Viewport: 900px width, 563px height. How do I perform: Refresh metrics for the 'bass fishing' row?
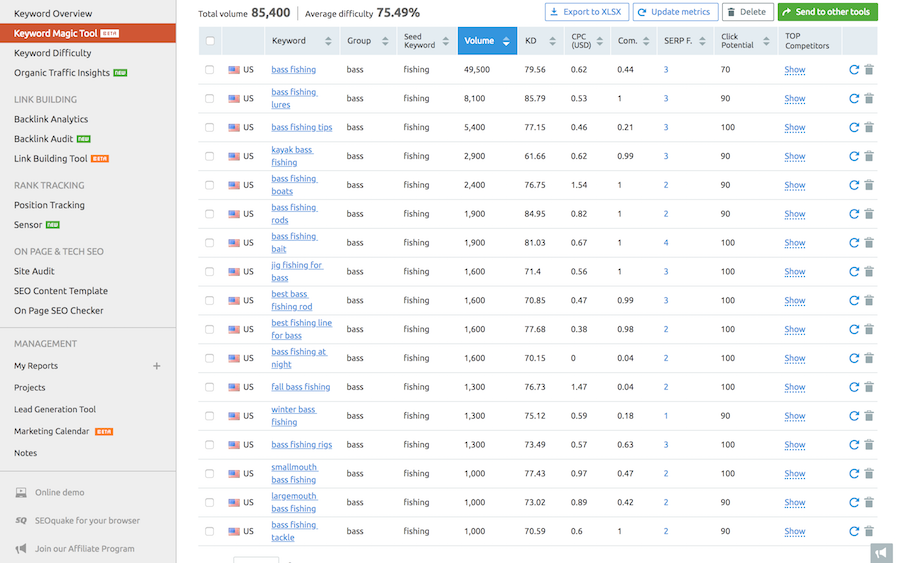[854, 69]
